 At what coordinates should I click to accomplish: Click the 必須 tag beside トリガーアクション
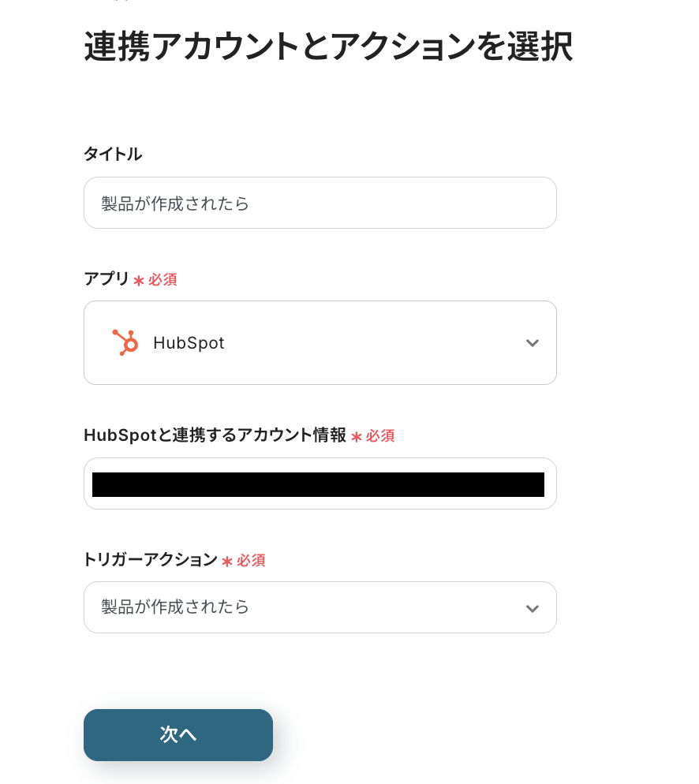click(x=251, y=561)
